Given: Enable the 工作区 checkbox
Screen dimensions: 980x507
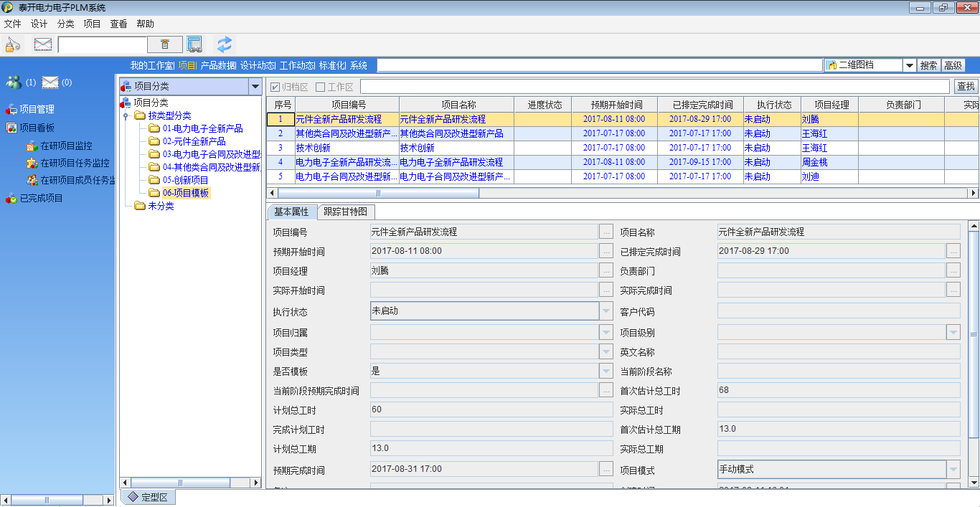Looking at the screenshot, I should coord(321,87).
